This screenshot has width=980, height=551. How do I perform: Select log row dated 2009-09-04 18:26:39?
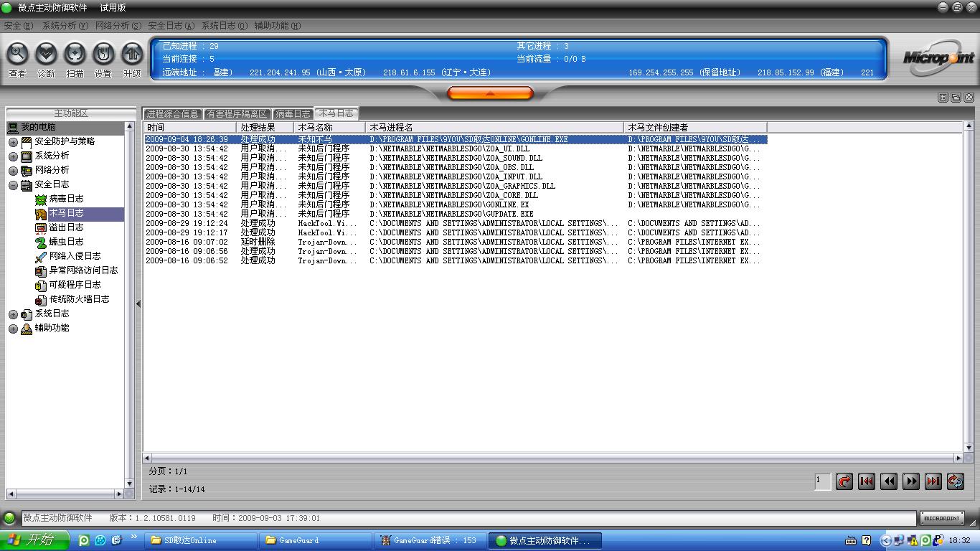pos(456,139)
